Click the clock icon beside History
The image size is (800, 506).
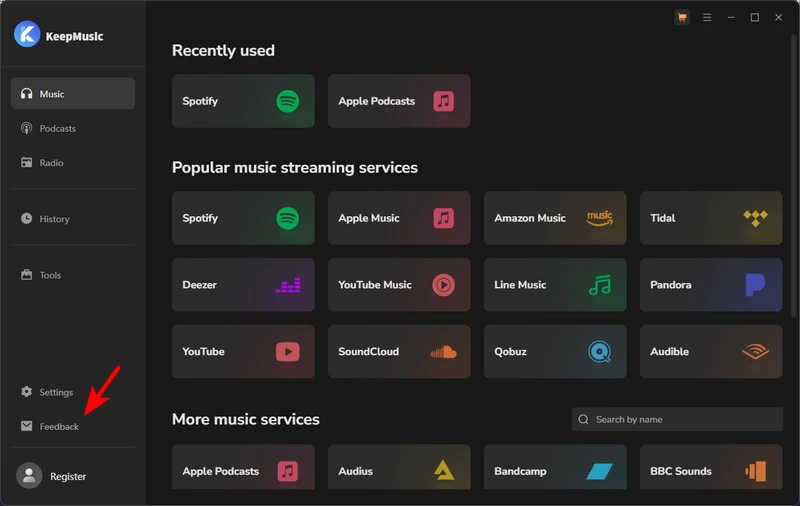point(27,218)
